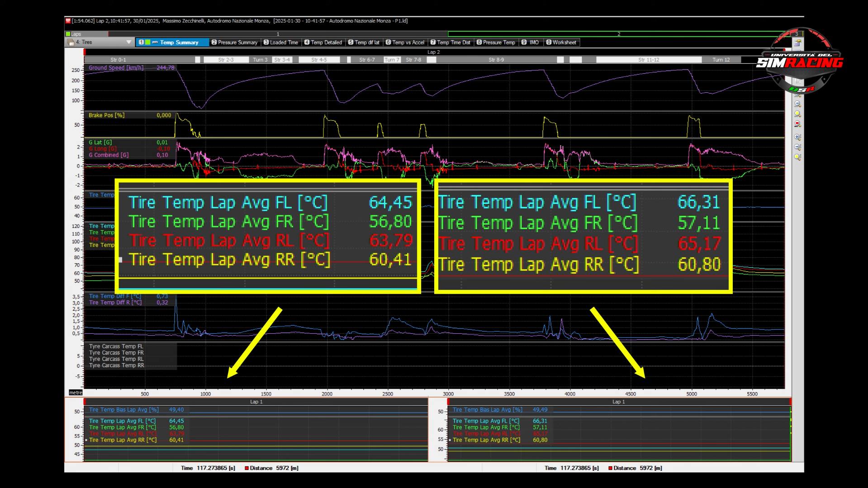Select the Turn 3 track section
The height and width of the screenshot is (488, 868).
260,60
